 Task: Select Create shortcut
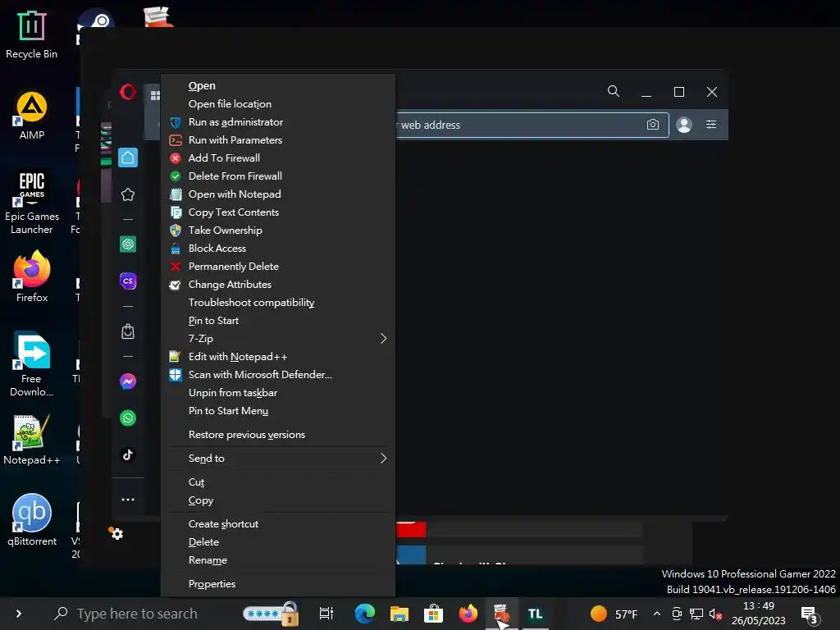[277, 524]
